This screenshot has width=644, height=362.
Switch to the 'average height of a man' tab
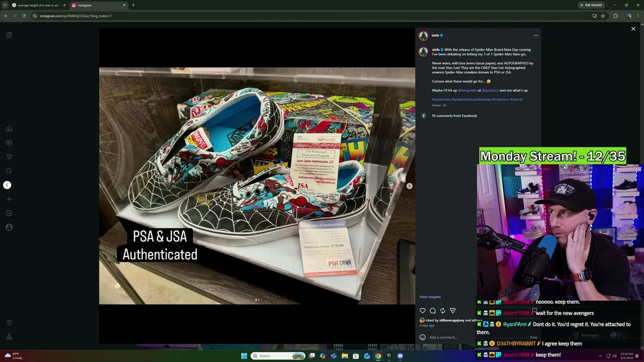pyautogui.click(x=39, y=5)
